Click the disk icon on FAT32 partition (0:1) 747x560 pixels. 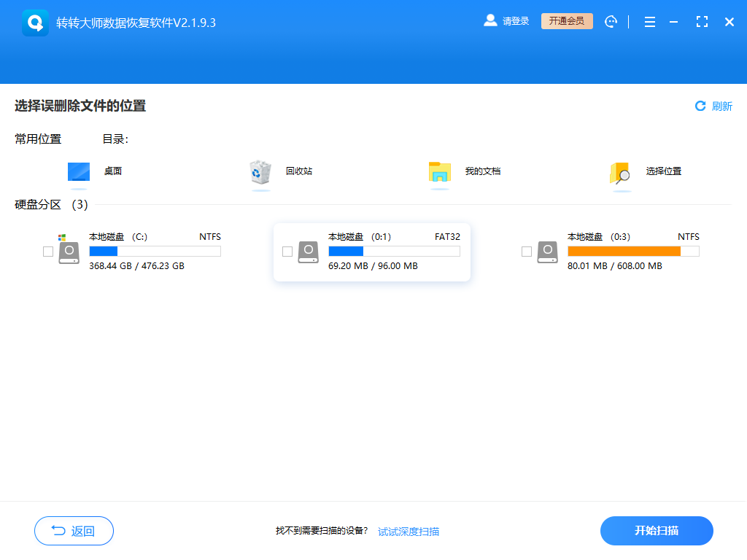(x=308, y=252)
